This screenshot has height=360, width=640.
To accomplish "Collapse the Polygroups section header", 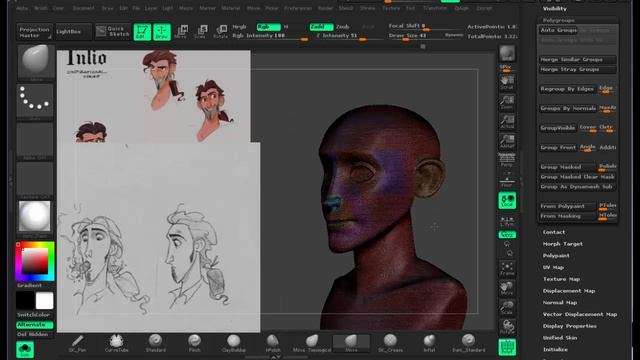I will (x=558, y=20).
